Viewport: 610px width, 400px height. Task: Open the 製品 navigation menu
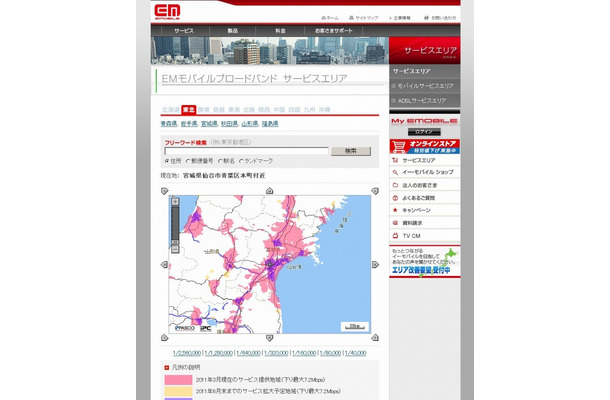pos(233,30)
